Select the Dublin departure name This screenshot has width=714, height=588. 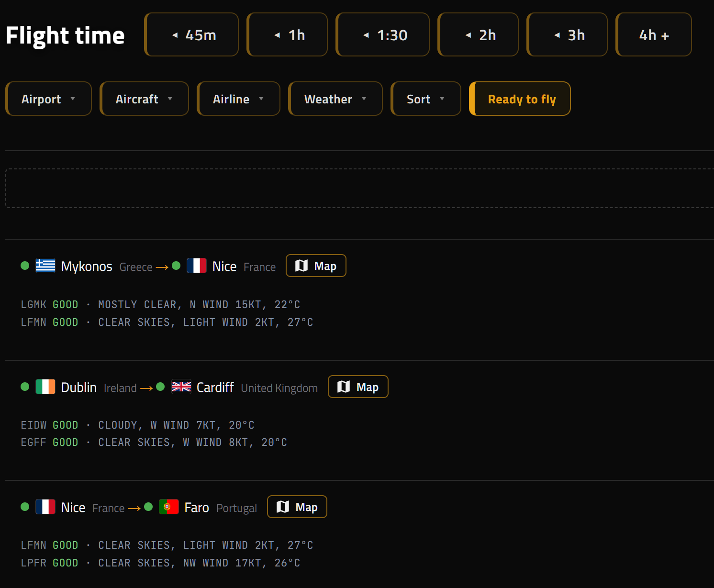coord(79,387)
